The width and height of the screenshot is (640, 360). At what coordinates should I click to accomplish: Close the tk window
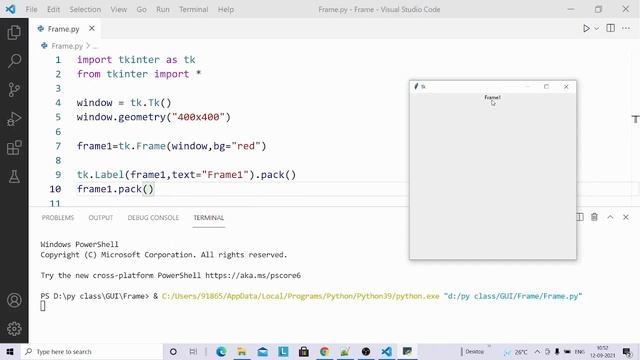tap(566, 87)
